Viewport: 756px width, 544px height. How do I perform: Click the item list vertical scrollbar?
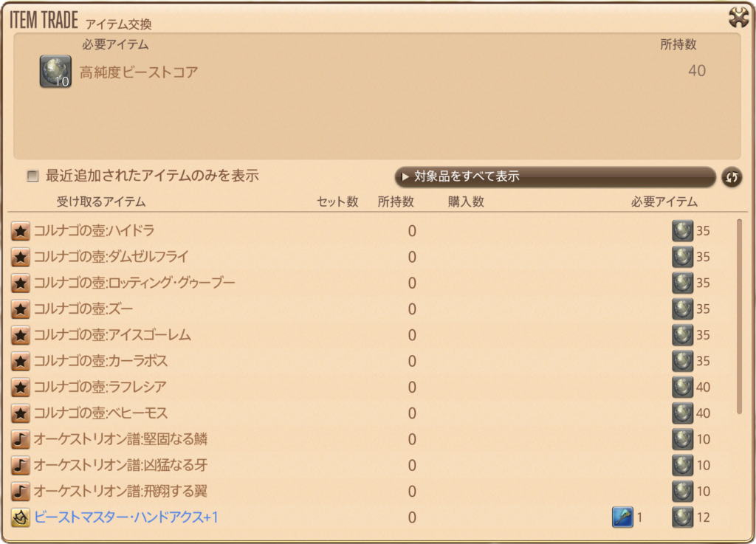pos(739,317)
